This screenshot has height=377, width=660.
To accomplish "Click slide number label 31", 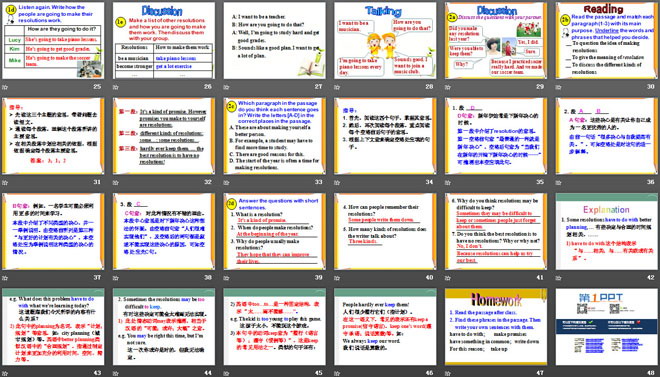I will pos(97,182).
